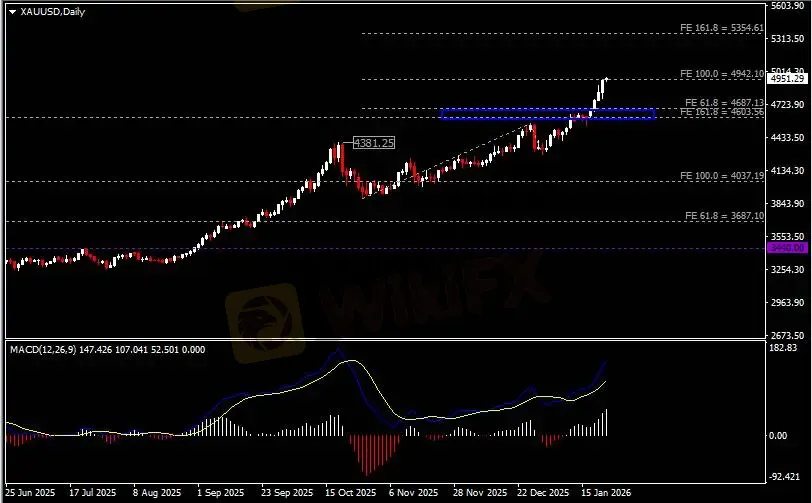Click the 2673.50 price scale value
The image size is (812, 503).
(788, 336)
